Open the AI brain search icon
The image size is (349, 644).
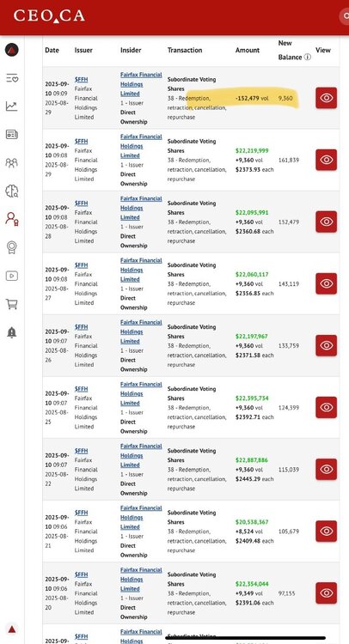click(11, 191)
